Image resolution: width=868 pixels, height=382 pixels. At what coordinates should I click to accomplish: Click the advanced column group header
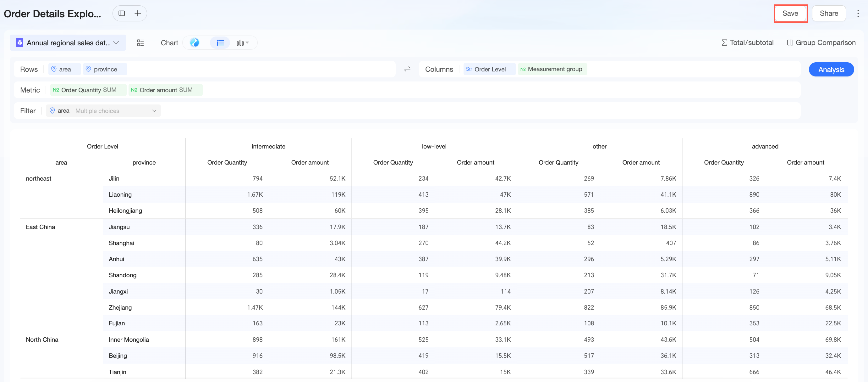[x=765, y=146]
